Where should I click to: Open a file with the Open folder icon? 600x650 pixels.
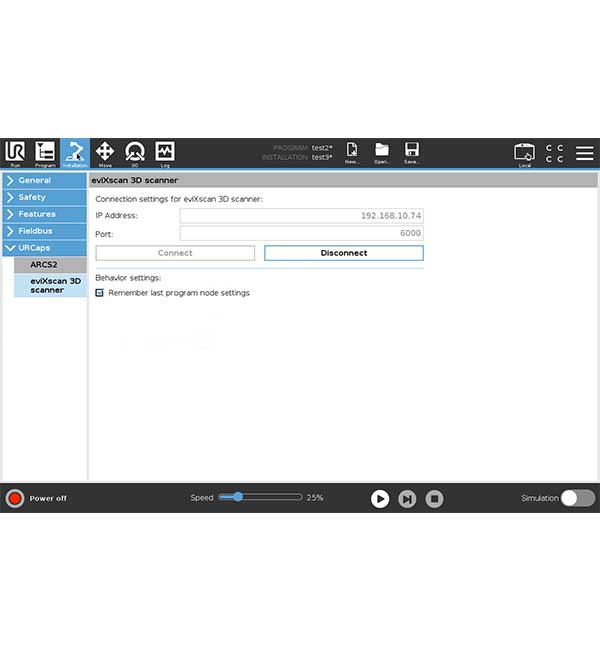click(381, 153)
